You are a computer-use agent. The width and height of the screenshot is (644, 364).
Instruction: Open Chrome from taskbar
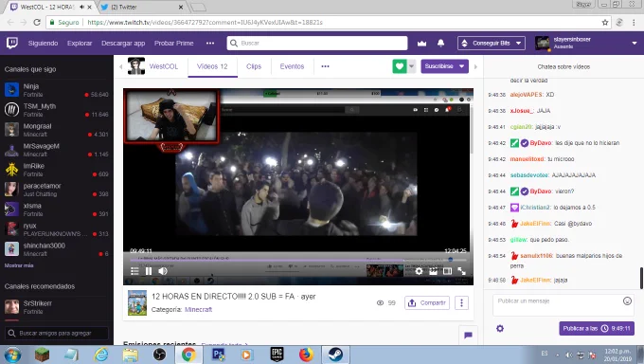tap(188, 355)
